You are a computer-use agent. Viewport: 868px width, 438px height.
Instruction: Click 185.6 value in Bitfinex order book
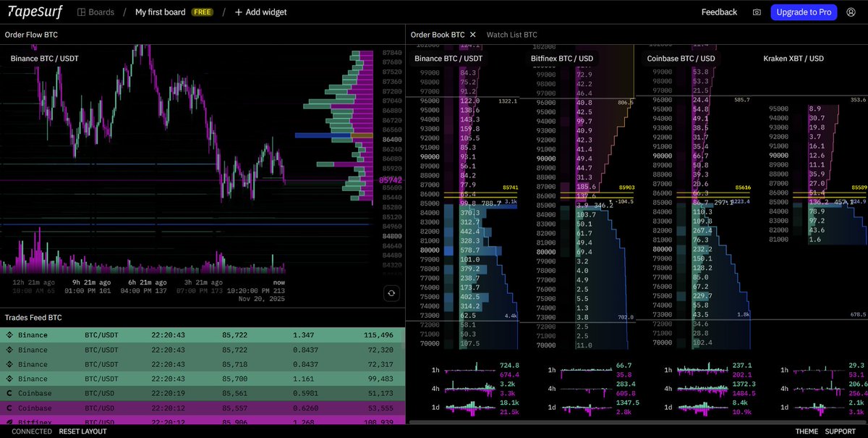[x=585, y=187]
